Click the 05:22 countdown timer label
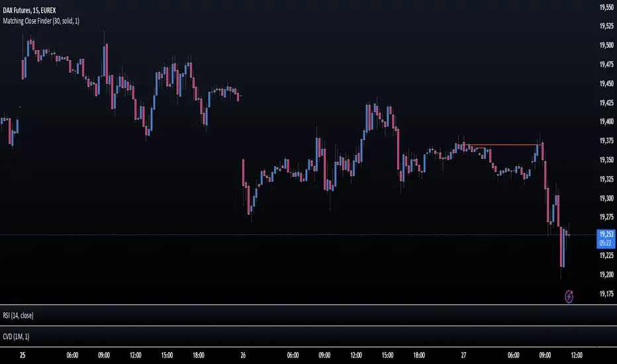 click(606, 243)
